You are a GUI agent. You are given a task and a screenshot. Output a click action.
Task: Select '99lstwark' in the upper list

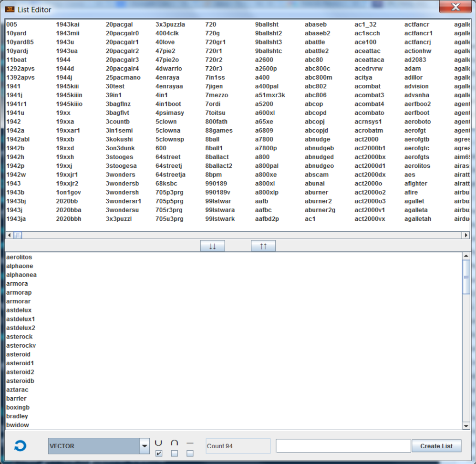[220, 219]
